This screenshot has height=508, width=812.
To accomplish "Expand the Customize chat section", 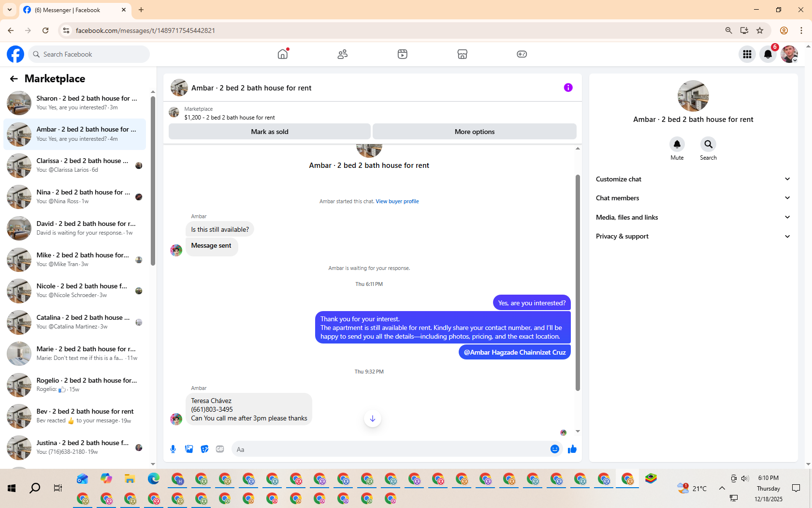I will tap(693, 179).
